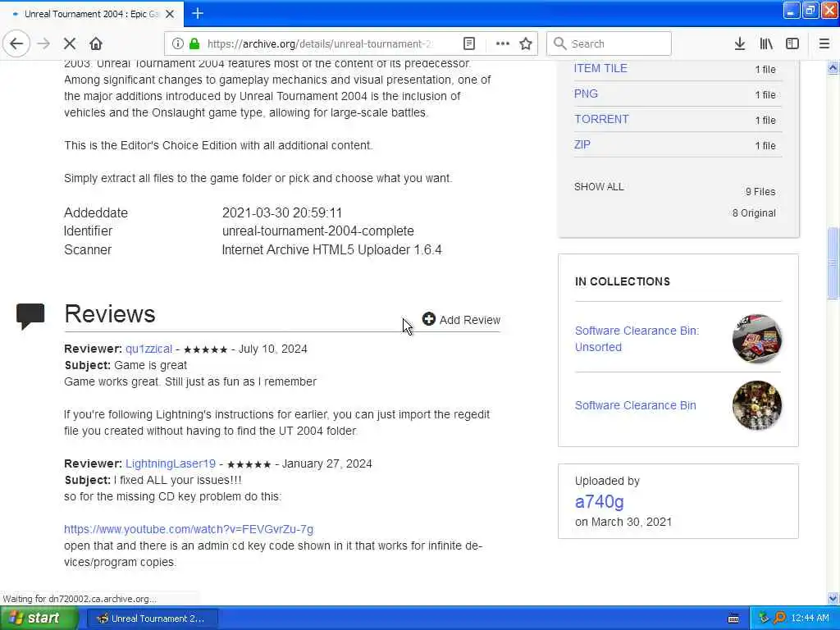The image size is (840, 630).
Task: Click SHOW ALL files
Action: (599, 186)
